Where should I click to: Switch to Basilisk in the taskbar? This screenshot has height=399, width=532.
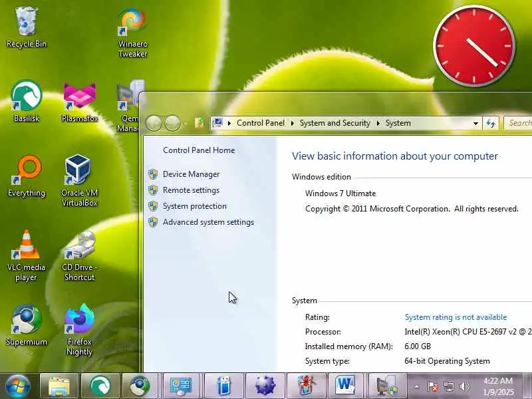pos(100,386)
